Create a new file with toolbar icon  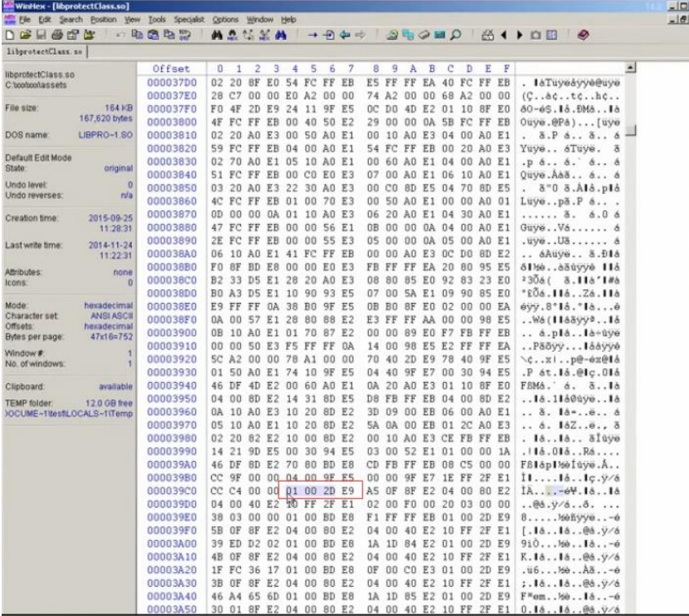pos(10,35)
